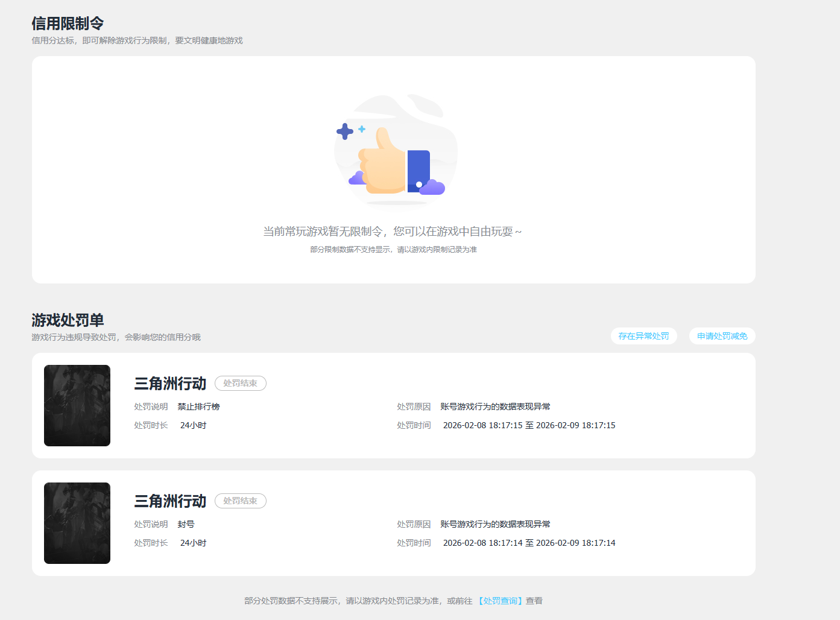Select the 三角洲行动 title above 封号

point(170,501)
